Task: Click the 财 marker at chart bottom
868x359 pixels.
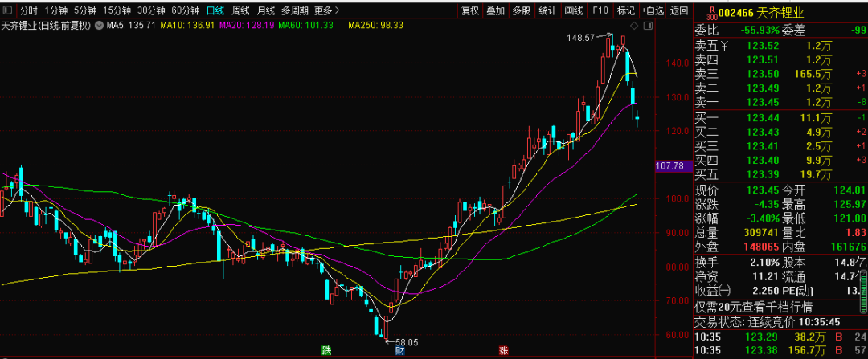Action: [399, 350]
